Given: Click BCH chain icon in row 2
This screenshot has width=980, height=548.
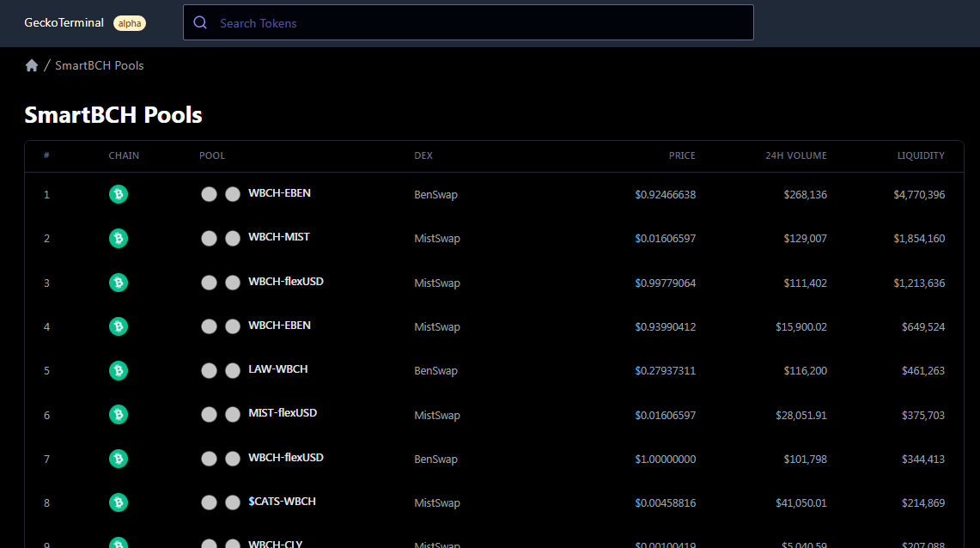Looking at the screenshot, I should coord(119,238).
